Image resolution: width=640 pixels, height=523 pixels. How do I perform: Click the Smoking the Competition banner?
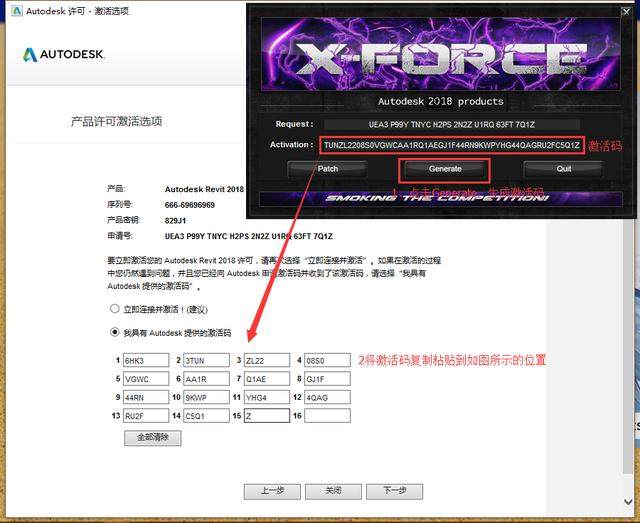point(440,199)
